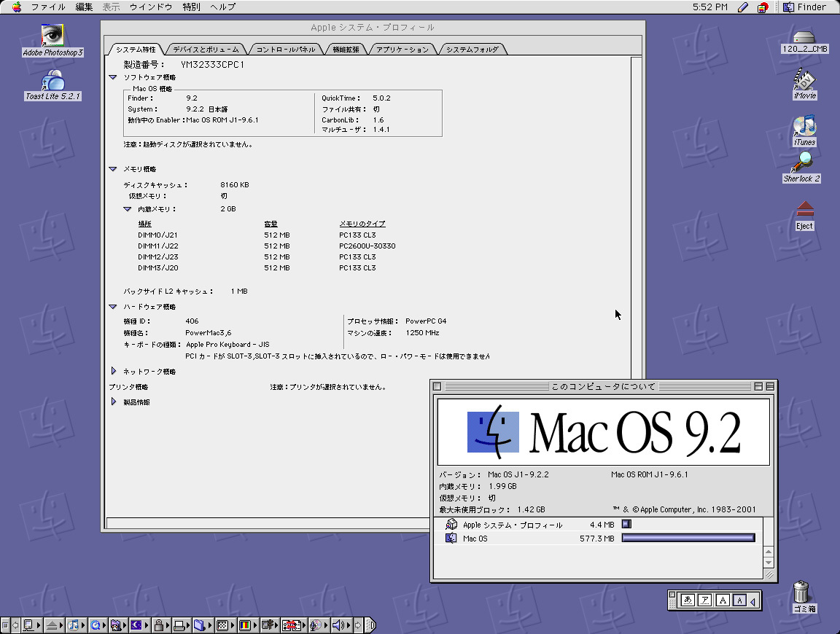Collapse the ソフトウェア概略 section

click(113, 77)
